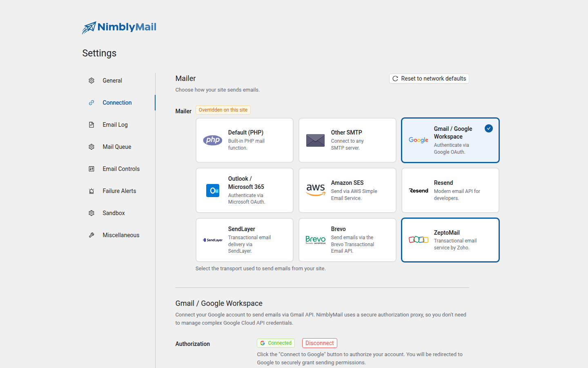Screen dimensions: 588x368
Task: Pick the Amazon SES mailer card
Action: 347,191
